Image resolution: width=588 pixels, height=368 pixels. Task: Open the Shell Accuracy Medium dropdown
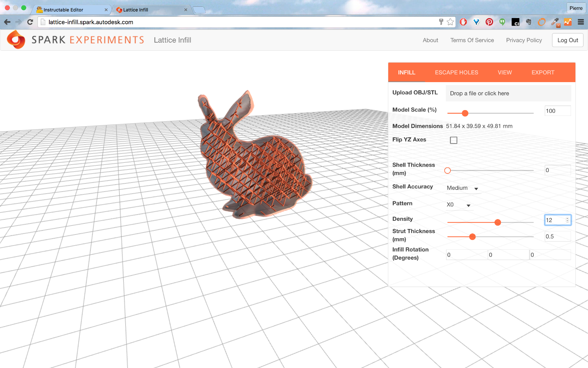(463, 188)
